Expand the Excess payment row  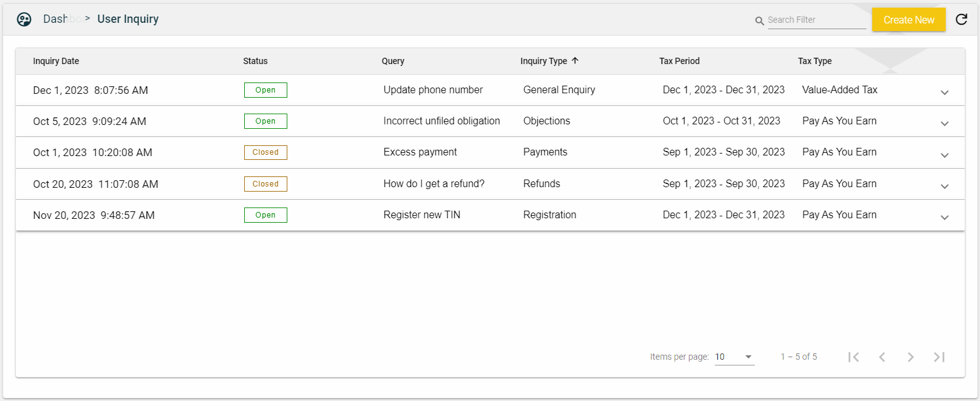(944, 155)
